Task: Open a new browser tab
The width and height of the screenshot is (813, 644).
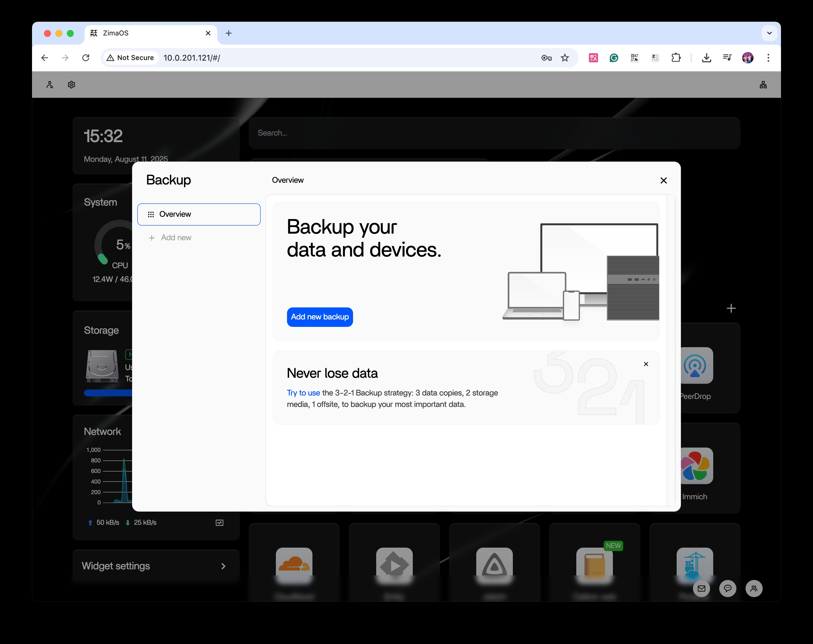Action: pyautogui.click(x=228, y=33)
